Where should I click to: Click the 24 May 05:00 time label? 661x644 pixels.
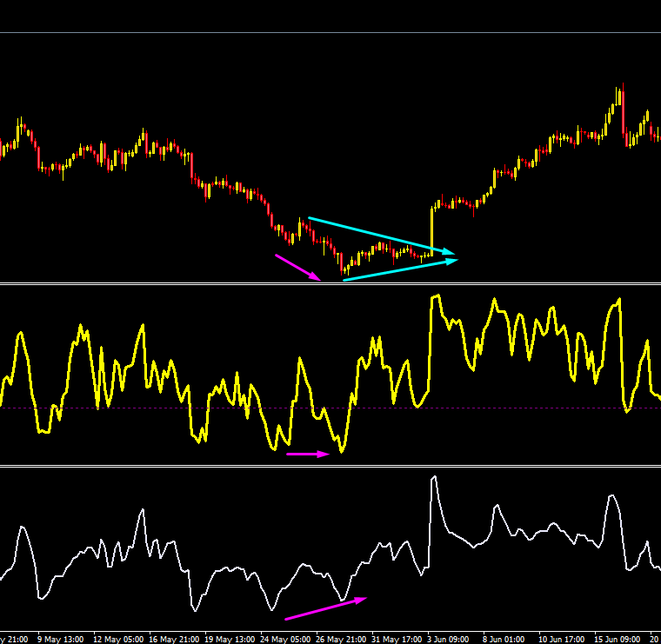pyautogui.click(x=285, y=640)
